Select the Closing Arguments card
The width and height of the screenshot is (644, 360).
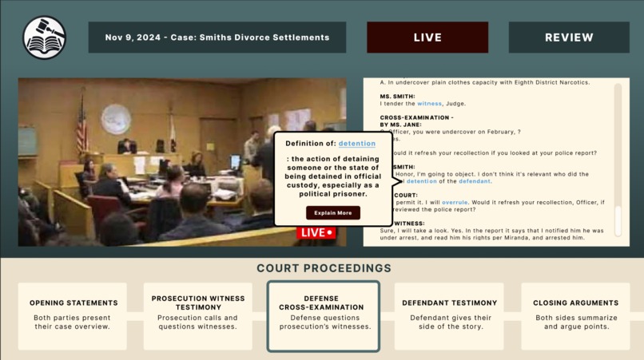click(575, 316)
